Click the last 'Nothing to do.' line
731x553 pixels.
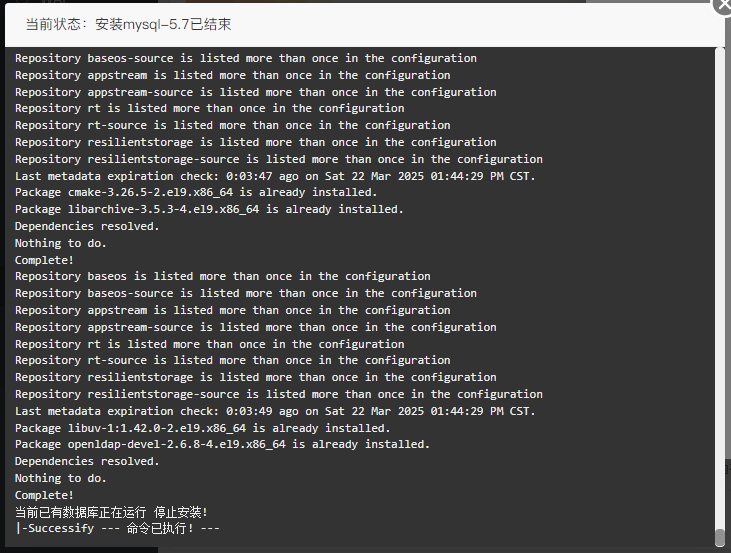61,478
